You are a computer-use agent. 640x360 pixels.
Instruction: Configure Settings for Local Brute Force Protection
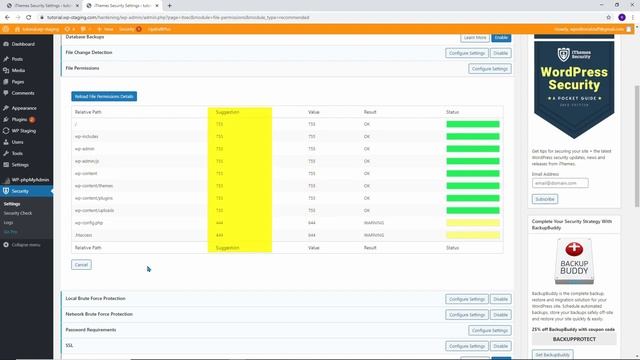tap(467, 299)
